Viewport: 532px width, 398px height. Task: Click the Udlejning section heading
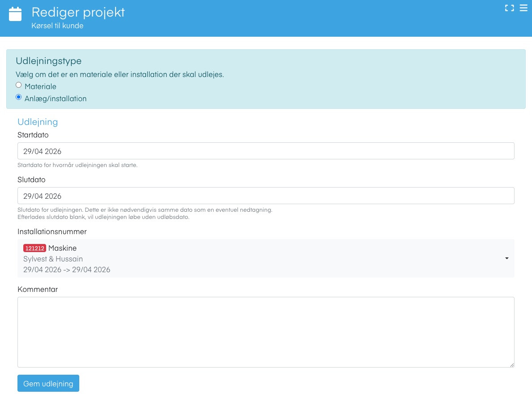click(x=38, y=122)
